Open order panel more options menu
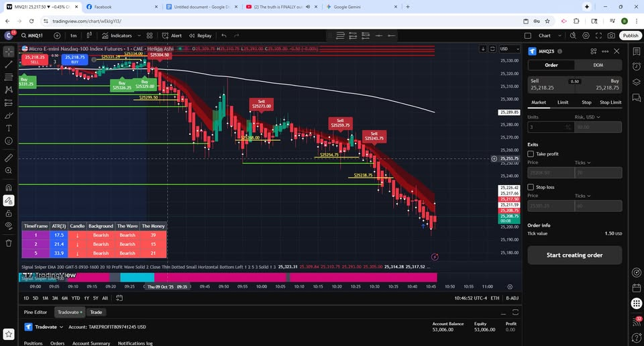 605,52
